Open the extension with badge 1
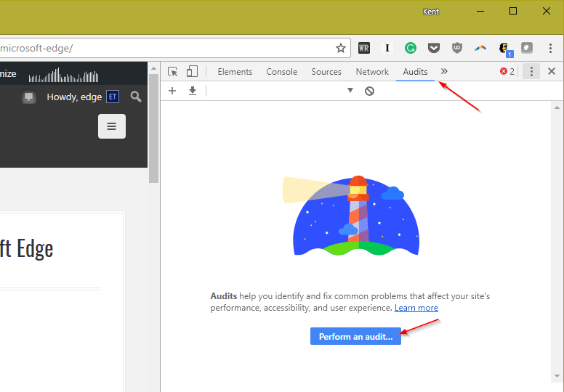The width and height of the screenshot is (564, 392). 505,49
